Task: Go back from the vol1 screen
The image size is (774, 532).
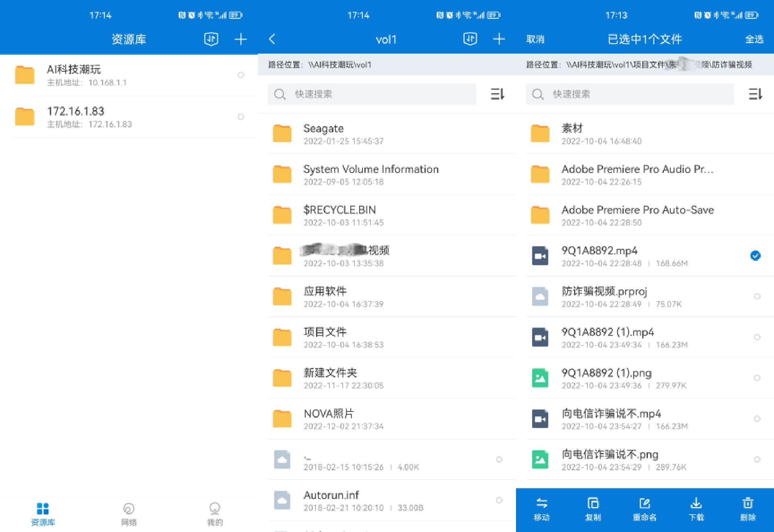Action: [272, 39]
